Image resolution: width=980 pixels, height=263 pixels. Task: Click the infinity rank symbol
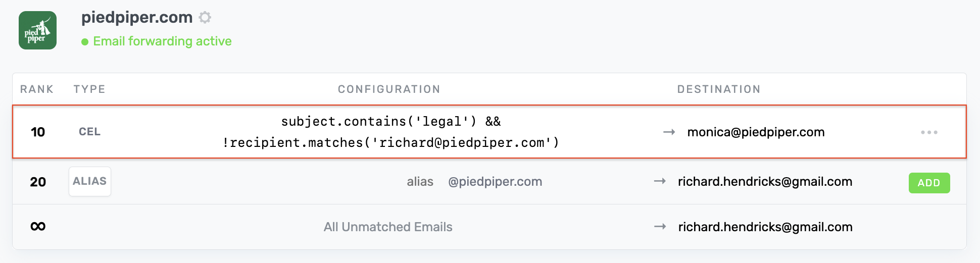[x=38, y=227]
